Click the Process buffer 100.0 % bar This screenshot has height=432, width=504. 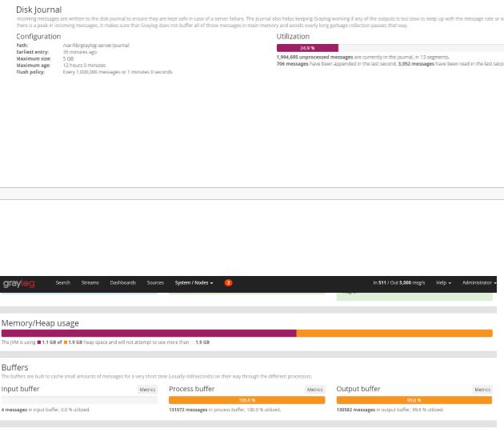pyautogui.click(x=247, y=400)
